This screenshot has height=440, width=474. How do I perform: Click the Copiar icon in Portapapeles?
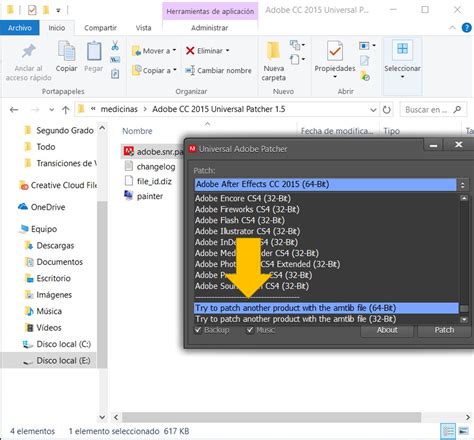point(66,51)
